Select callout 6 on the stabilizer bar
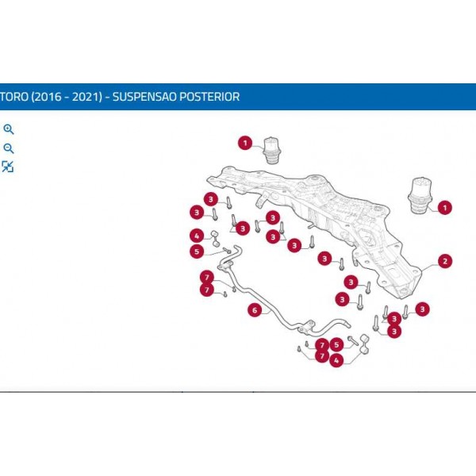476x476 pixels. point(255,310)
